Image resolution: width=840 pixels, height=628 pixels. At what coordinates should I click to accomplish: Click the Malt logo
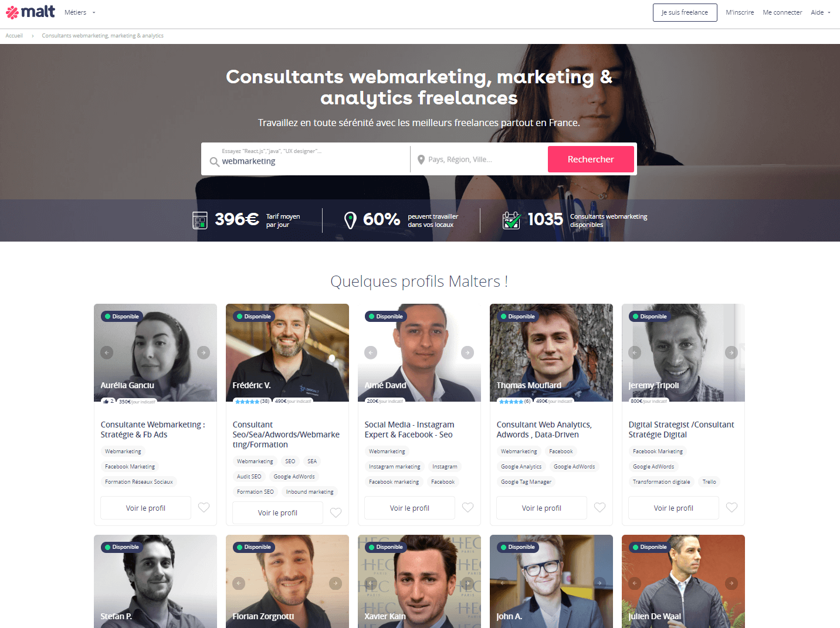30,12
